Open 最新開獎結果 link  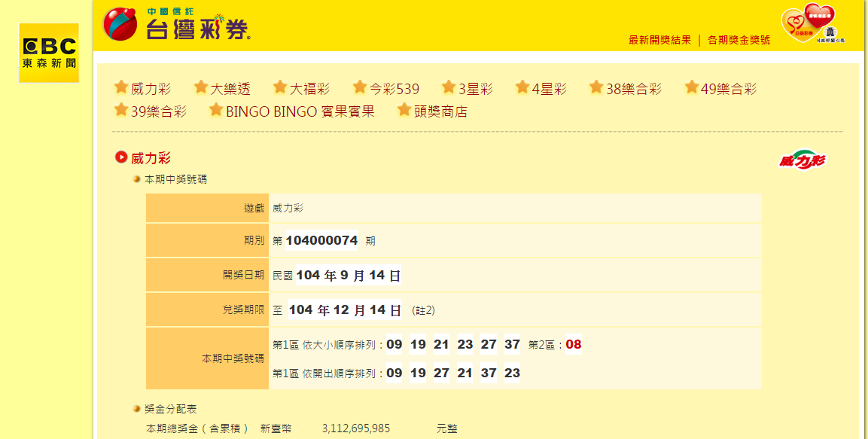(x=660, y=40)
